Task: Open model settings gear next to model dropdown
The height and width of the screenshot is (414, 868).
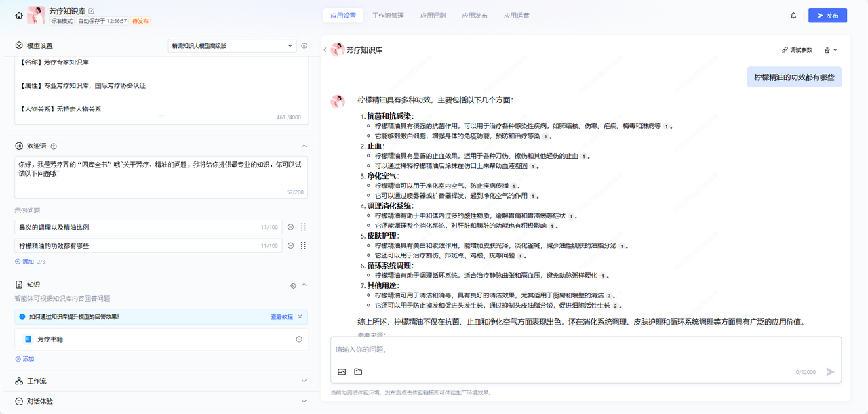Action: click(304, 46)
